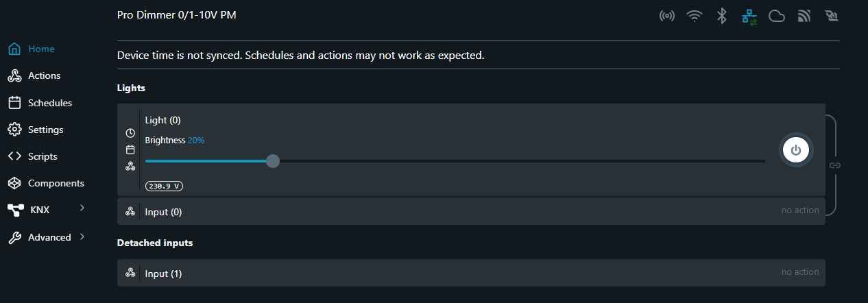
Task: Go to the Scripts section
Action: click(x=43, y=156)
